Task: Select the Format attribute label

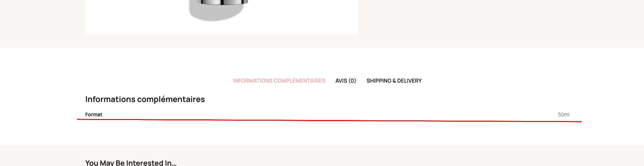Action: point(94,114)
